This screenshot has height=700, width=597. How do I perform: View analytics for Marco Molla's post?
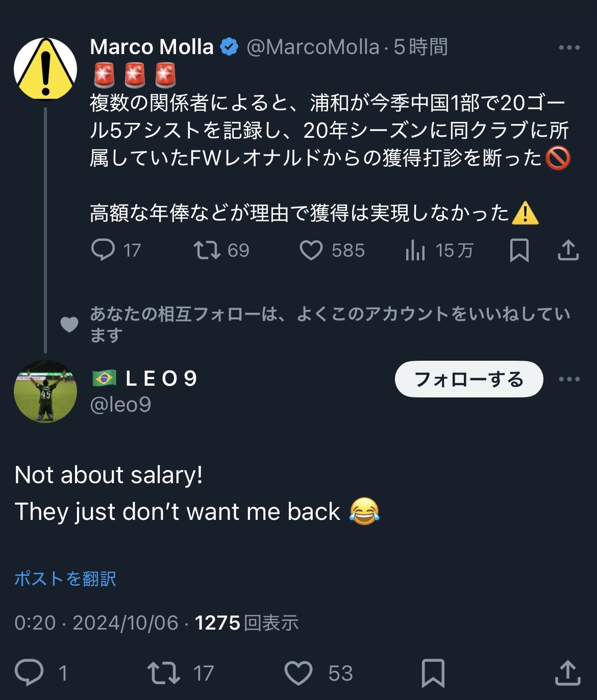tap(415, 250)
